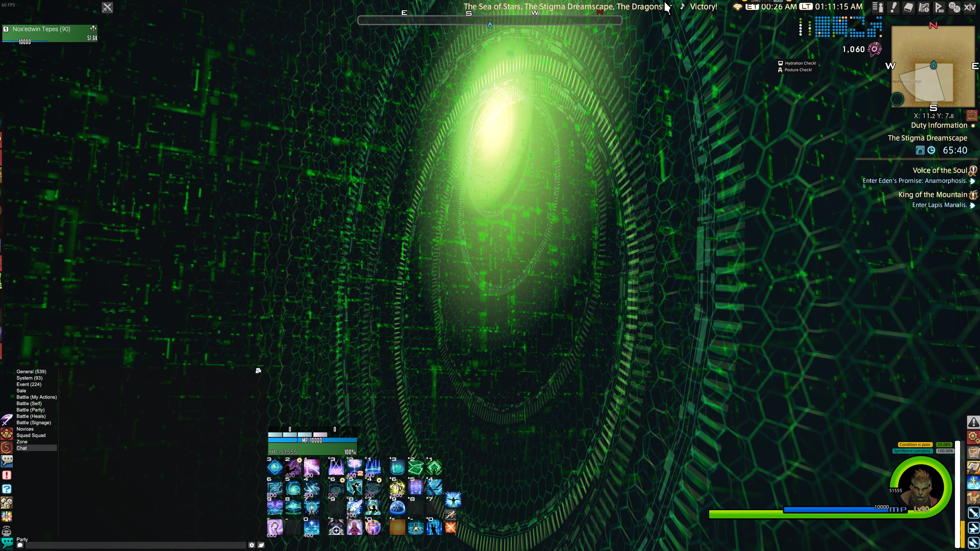Expand the Enter Lapis Manalis objective arrow

972,205
